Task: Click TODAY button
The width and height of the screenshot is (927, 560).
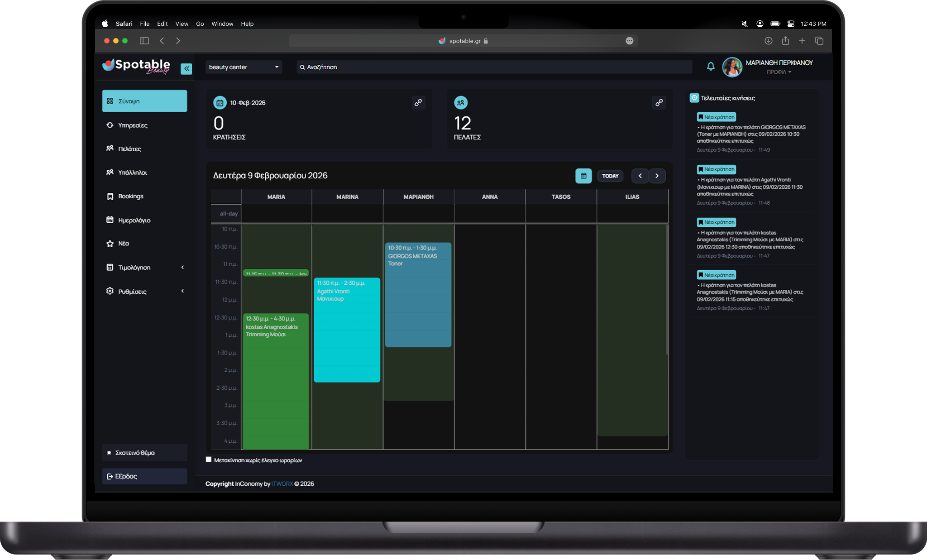Action: click(x=610, y=176)
